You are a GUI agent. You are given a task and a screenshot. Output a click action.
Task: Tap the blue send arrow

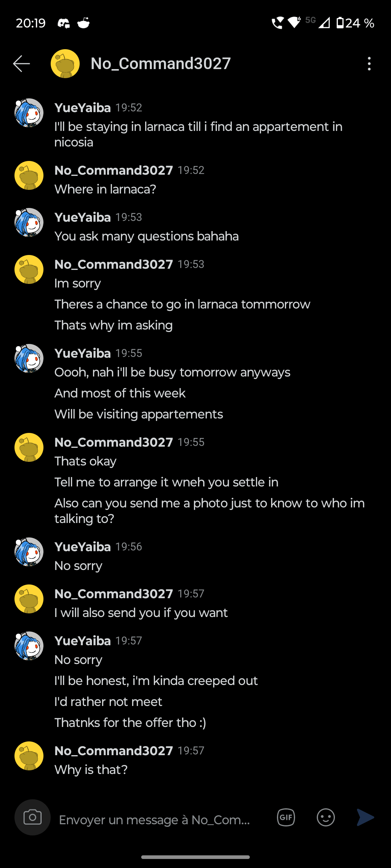(365, 817)
